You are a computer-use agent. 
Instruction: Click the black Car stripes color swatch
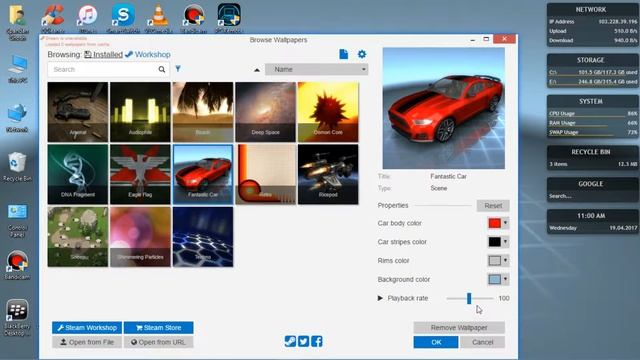(494, 242)
